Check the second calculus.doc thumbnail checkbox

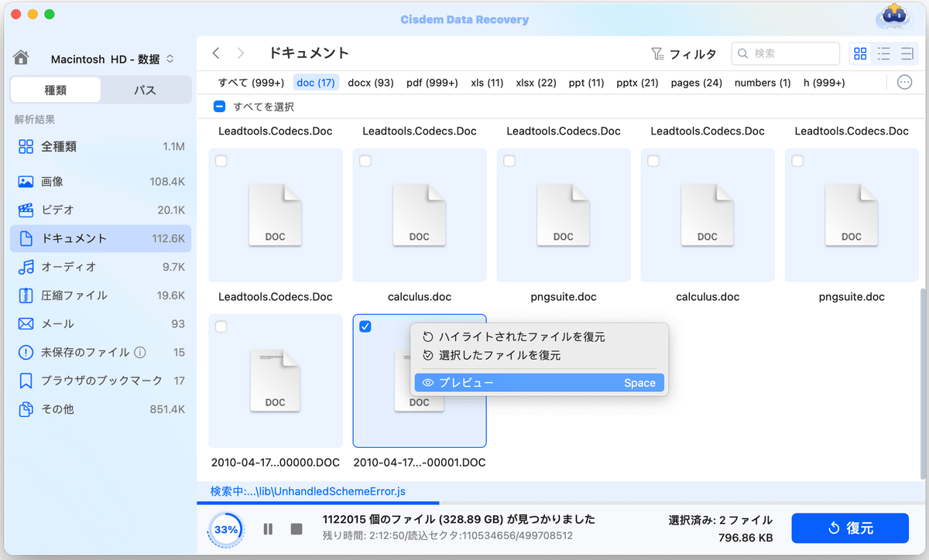653,161
